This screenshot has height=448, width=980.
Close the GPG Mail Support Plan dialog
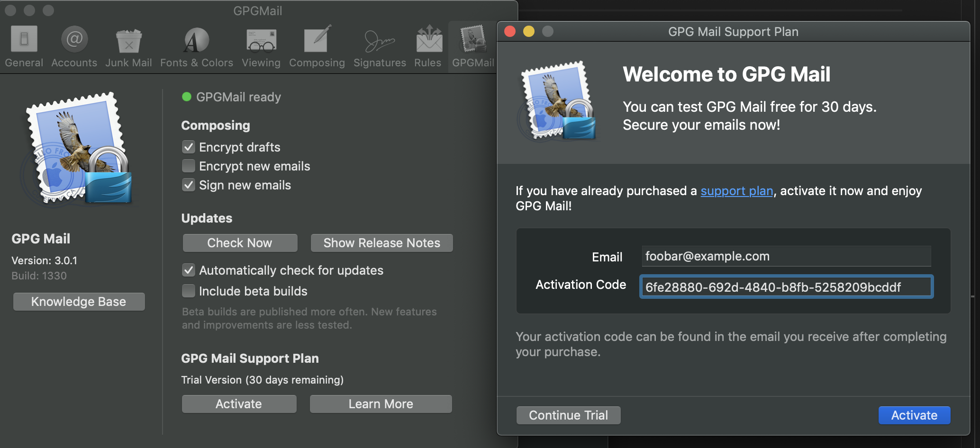[x=510, y=31]
